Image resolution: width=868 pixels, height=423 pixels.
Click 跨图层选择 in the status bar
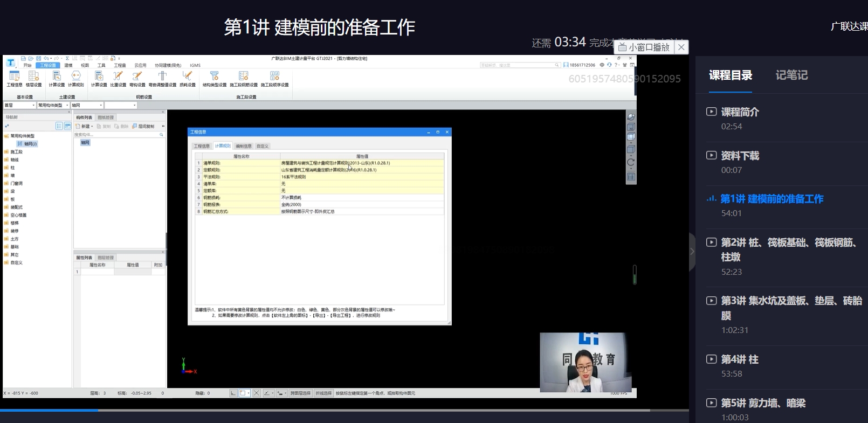[300, 393]
